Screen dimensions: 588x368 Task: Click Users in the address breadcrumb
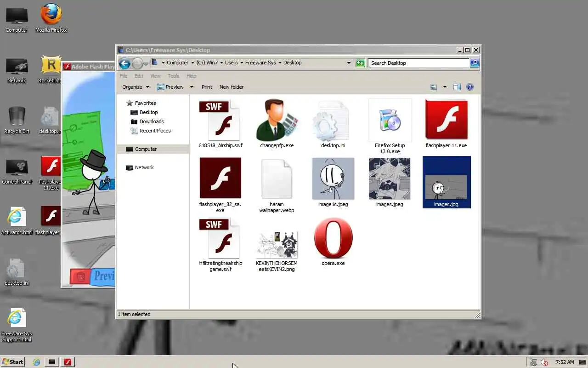pos(232,63)
